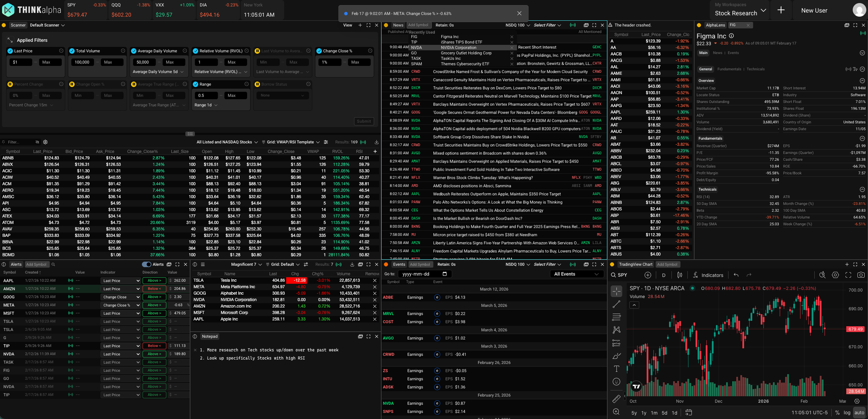Change AAPL alert indicator dropdown

[121, 281]
